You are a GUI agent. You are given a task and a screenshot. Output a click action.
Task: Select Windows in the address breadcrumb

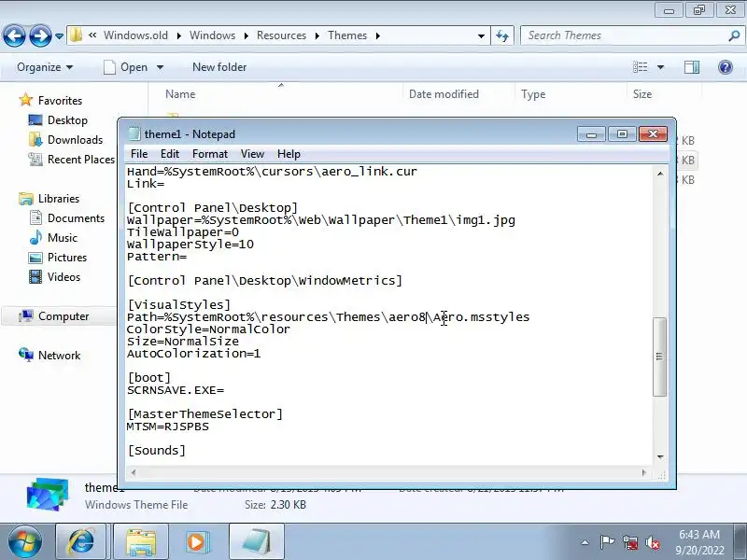pos(213,35)
